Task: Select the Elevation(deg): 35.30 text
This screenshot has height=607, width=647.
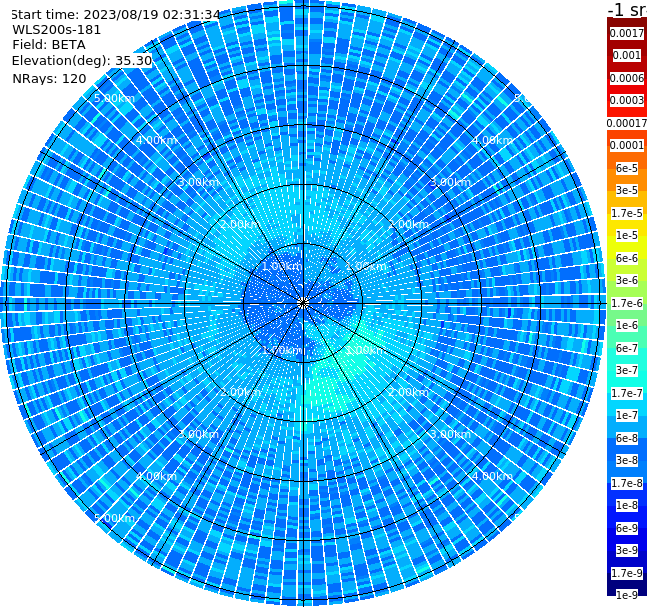Action: [82, 61]
